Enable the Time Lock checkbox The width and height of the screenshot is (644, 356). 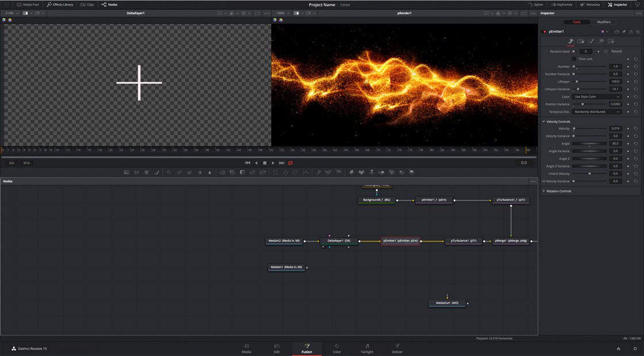pos(574,59)
